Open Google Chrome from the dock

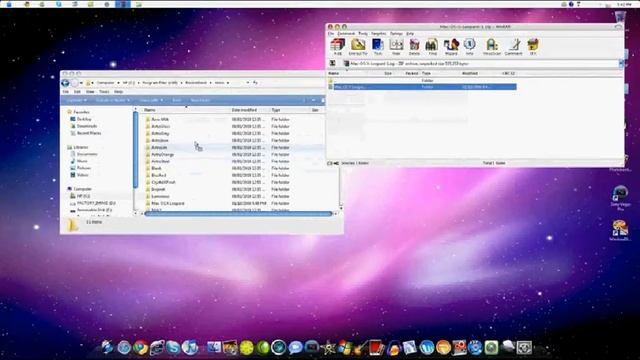point(140,347)
